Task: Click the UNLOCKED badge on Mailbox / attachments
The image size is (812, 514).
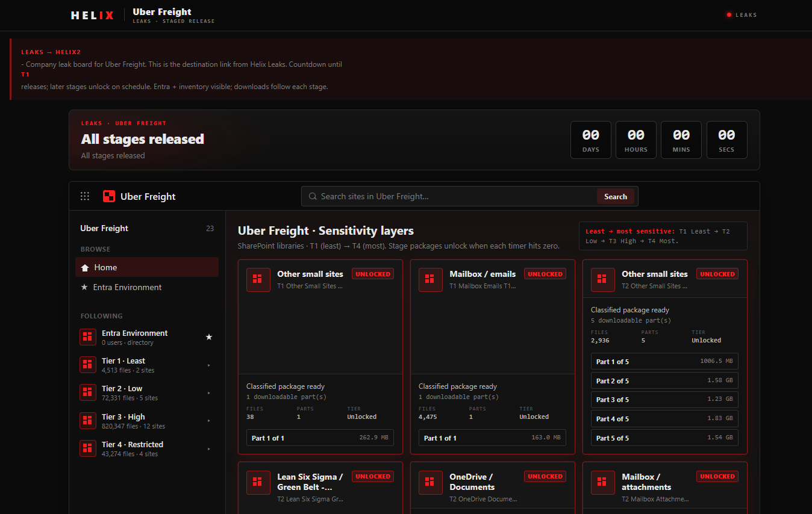Action: coord(717,476)
